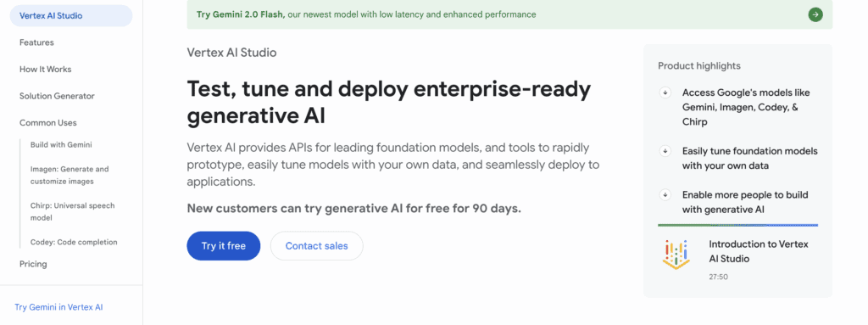Open Introduction to Vertex AI Studio title

[759, 251]
